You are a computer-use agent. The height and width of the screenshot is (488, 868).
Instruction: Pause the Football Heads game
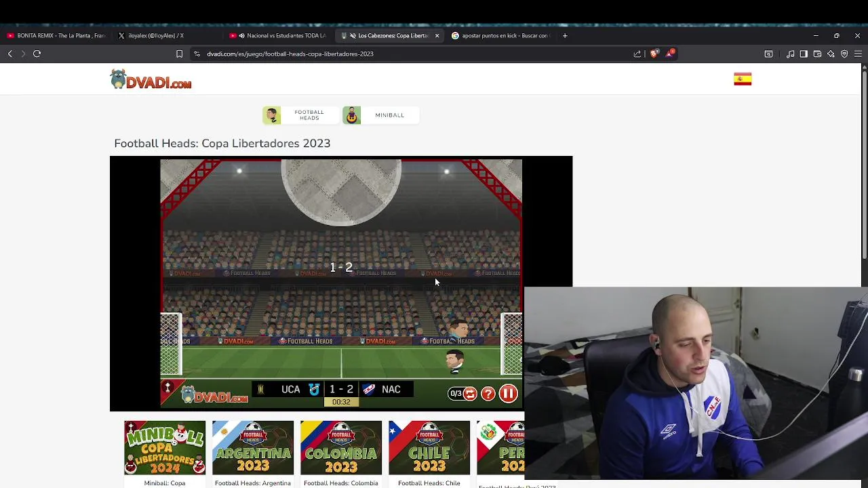tap(508, 394)
